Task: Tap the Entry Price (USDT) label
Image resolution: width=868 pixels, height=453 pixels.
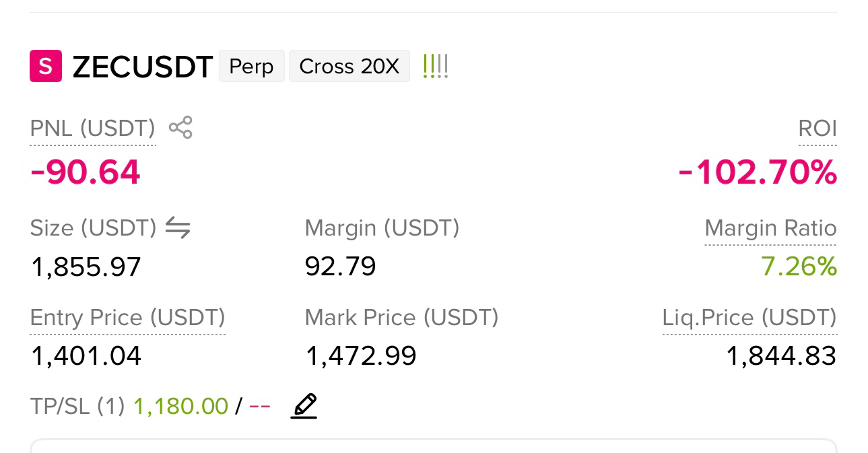Action: [128, 318]
